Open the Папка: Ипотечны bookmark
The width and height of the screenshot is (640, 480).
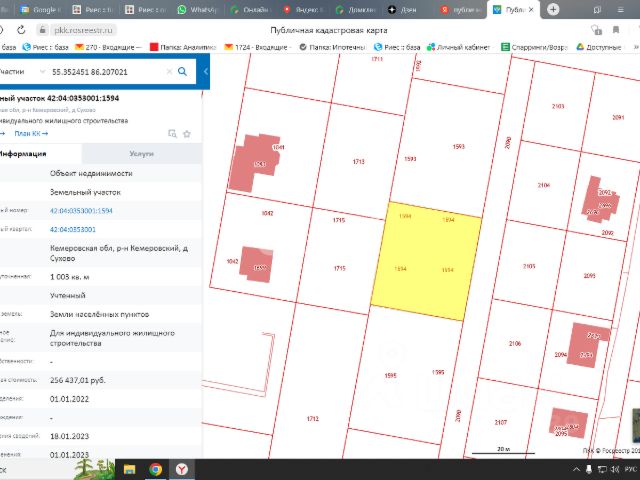(332, 47)
